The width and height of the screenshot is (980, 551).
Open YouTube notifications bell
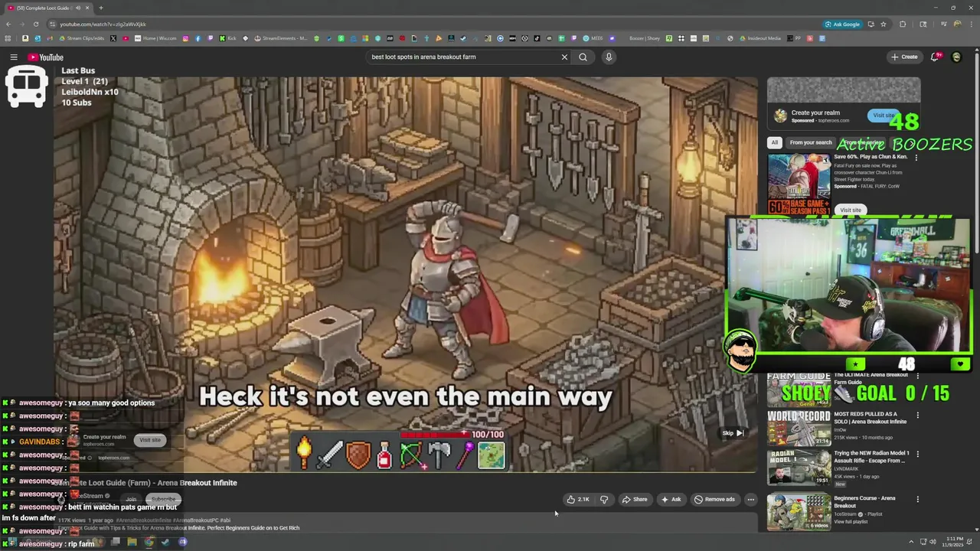[x=936, y=57]
